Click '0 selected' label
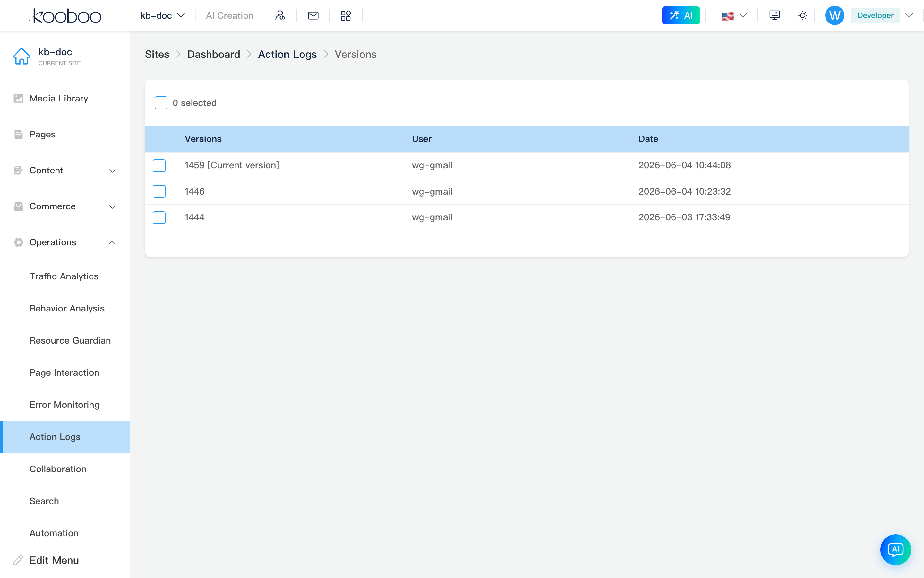Image resolution: width=924 pixels, height=578 pixels. (194, 103)
